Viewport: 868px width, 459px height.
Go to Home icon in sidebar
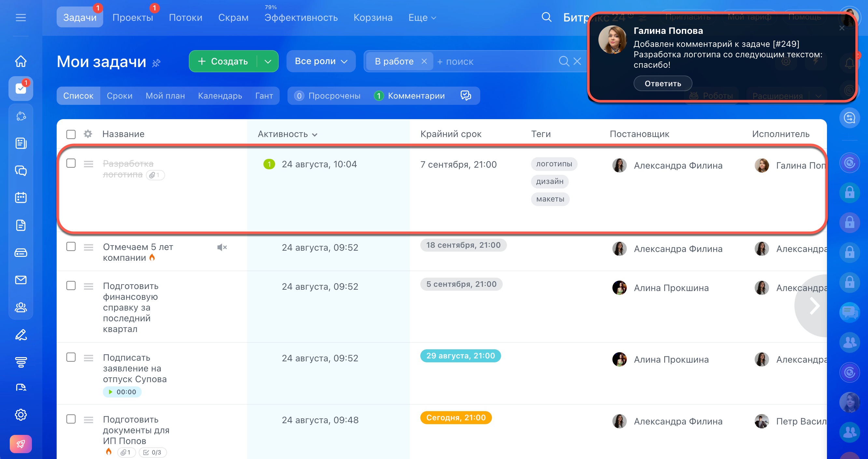[21, 61]
